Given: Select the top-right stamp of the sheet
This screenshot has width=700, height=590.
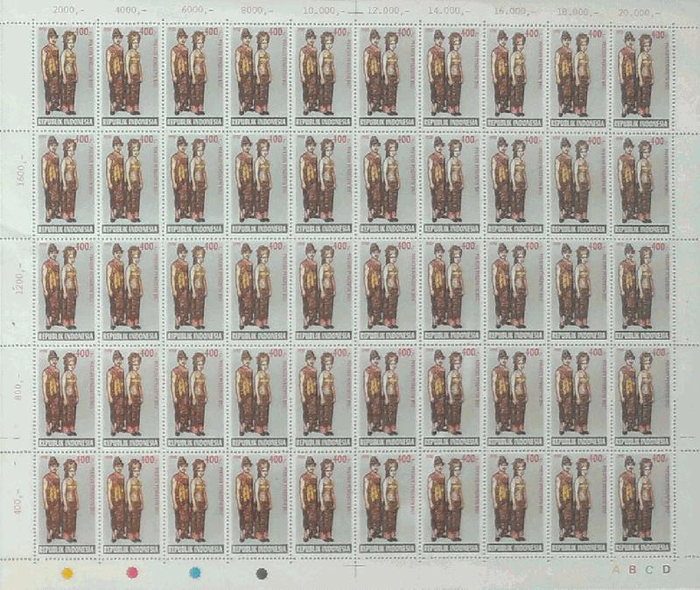Looking at the screenshot, I should pos(641,75).
